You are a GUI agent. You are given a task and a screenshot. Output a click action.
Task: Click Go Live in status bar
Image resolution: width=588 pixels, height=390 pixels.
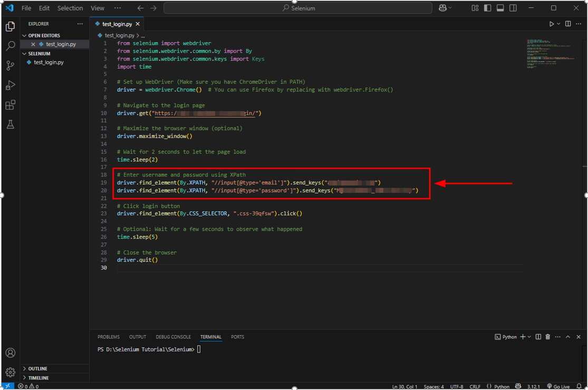tap(558, 386)
